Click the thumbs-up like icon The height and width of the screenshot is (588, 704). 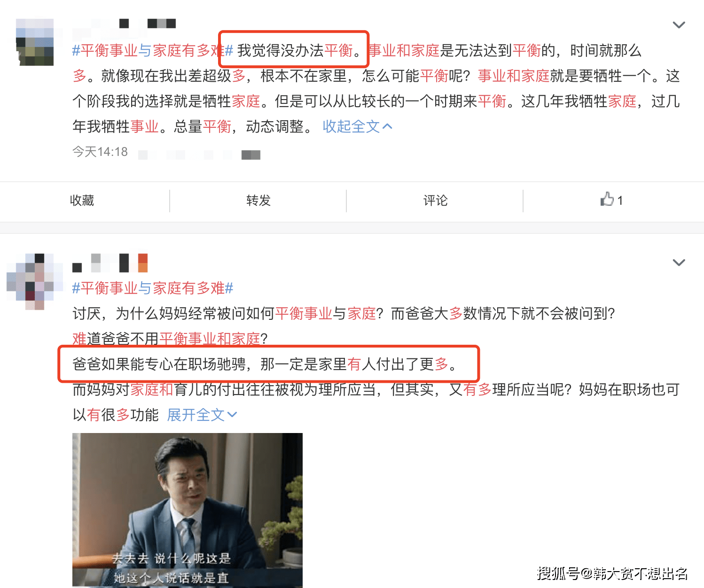click(607, 199)
